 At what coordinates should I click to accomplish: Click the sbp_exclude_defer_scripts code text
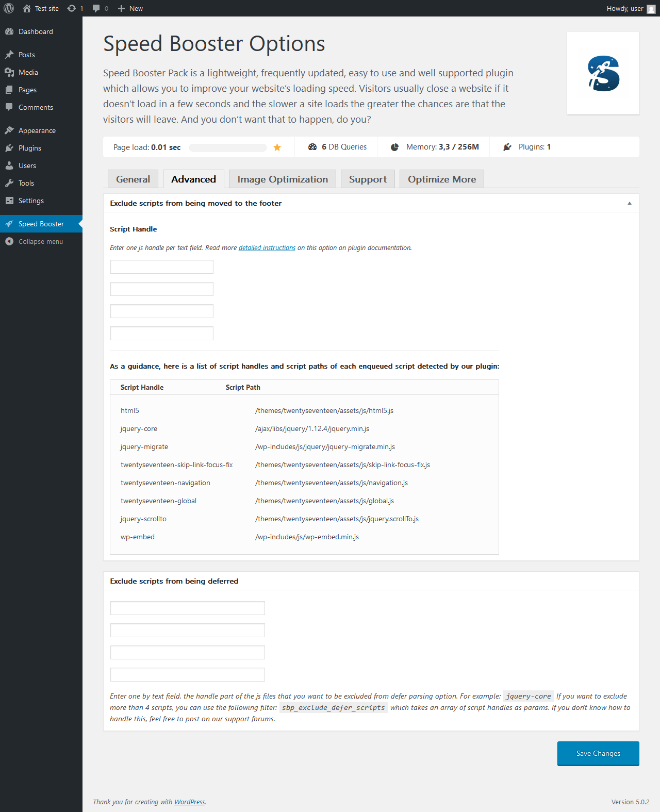[x=334, y=707]
